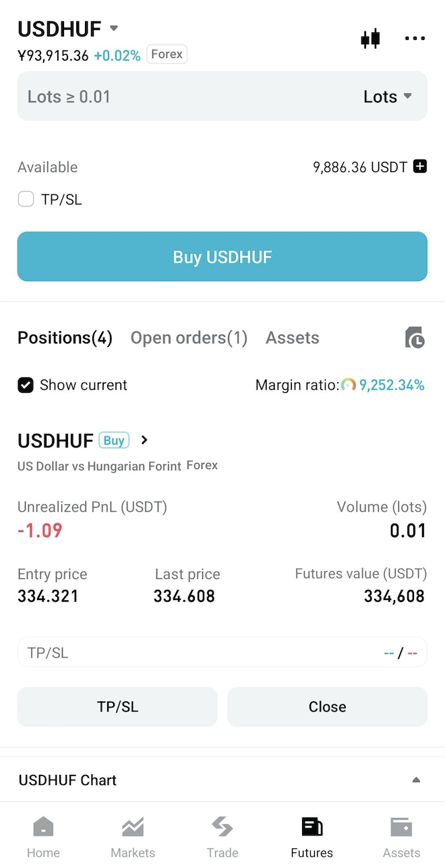The height and width of the screenshot is (868, 445).
Task: Enable the TP/SL checkbox
Action: coord(26,199)
